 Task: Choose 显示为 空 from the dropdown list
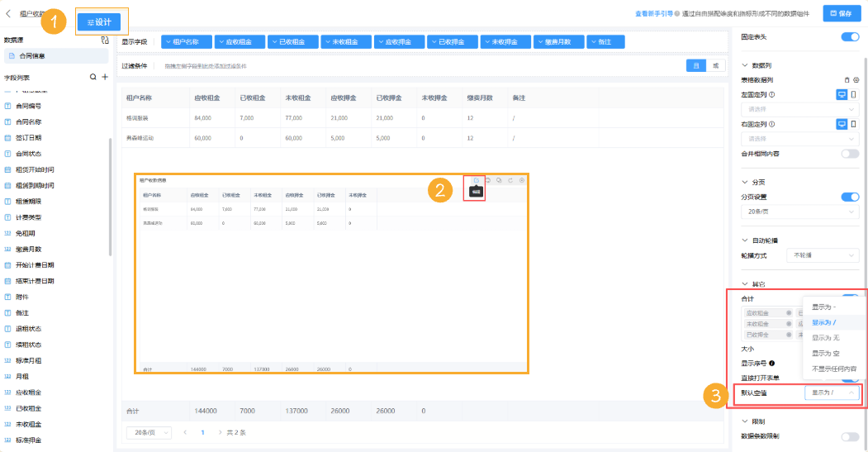825,353
